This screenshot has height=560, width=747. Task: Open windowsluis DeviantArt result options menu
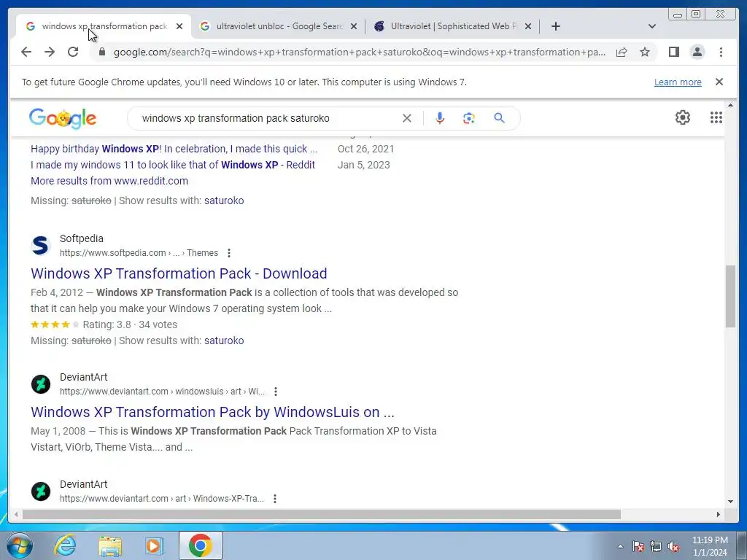click(276, 392)
